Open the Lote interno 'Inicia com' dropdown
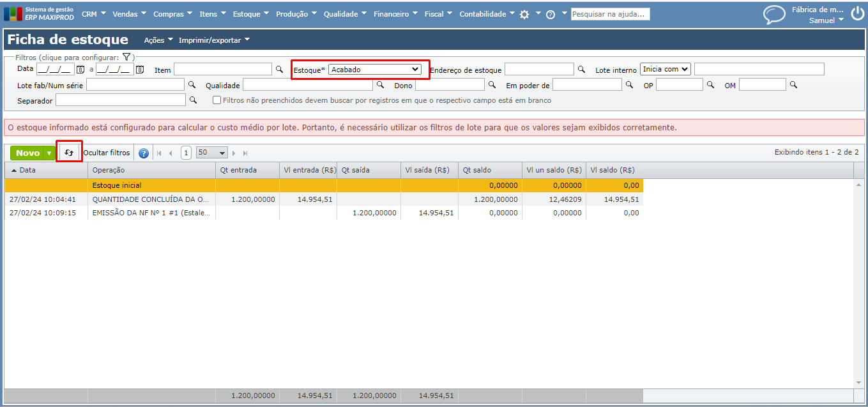The height and width of the screenshot is (407, 868). pos(666,69)
